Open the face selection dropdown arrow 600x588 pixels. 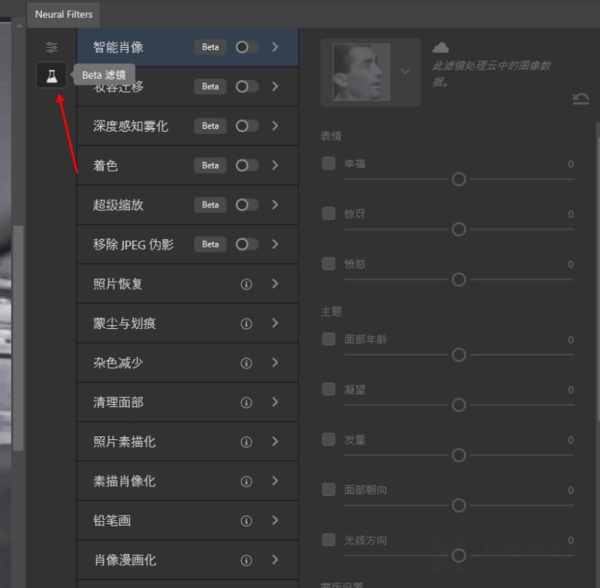[405, 72]
